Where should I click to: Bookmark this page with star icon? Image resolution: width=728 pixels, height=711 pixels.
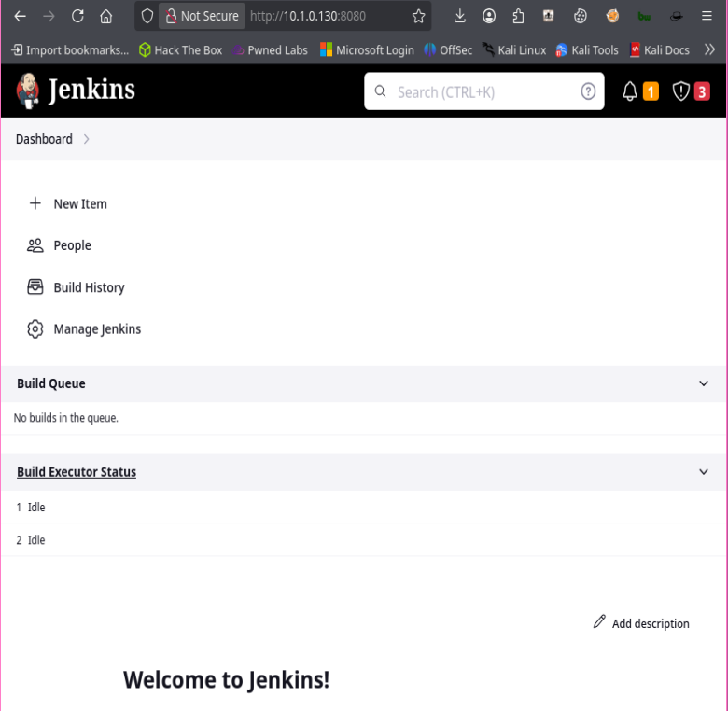pos(418,16)
